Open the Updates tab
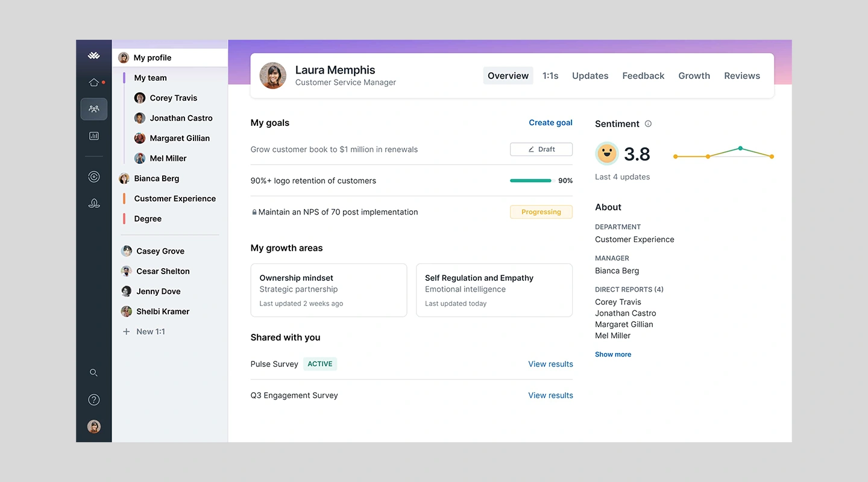This screenshot has height=482, width=868. (x=590, y=75)
